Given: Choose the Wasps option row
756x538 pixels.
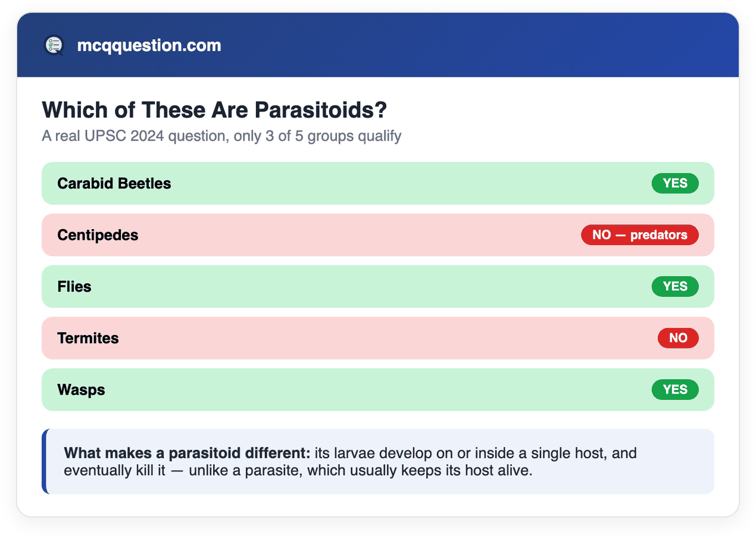Looking at the screenshot, I should 377,390.
